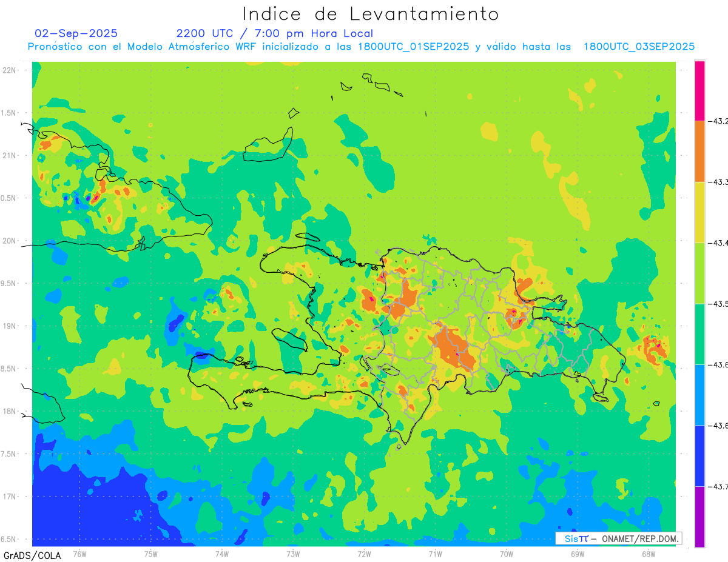Click the latitude label '22N'

[x=9, y=70]
